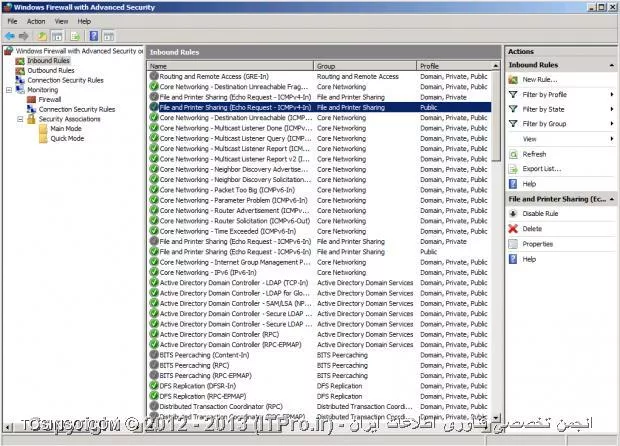Select Core Networking - Time Exceeded (ICMPv6-In) rule
620x446 pixels.
[x=320, y=231]
